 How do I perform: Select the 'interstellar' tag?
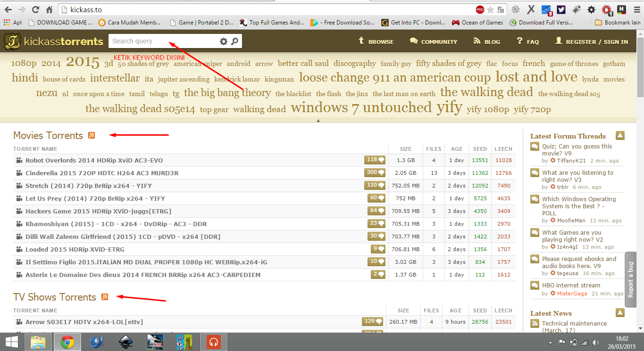tap(115, 78)
